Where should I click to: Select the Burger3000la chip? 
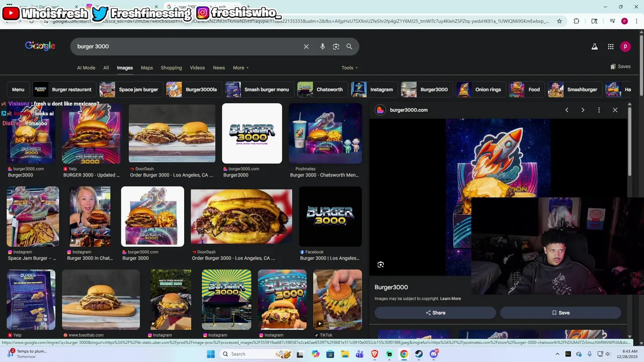click(194, 89)
